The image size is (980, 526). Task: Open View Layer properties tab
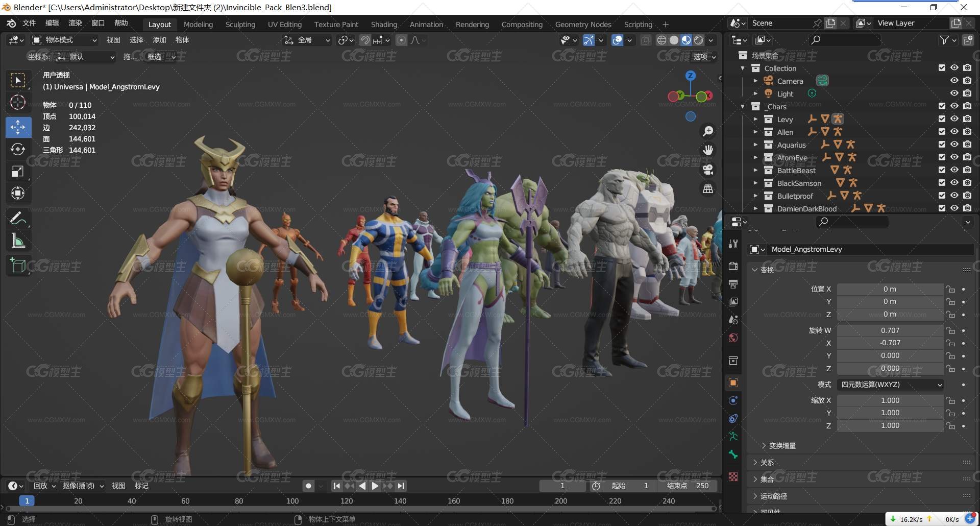(733, 302)
